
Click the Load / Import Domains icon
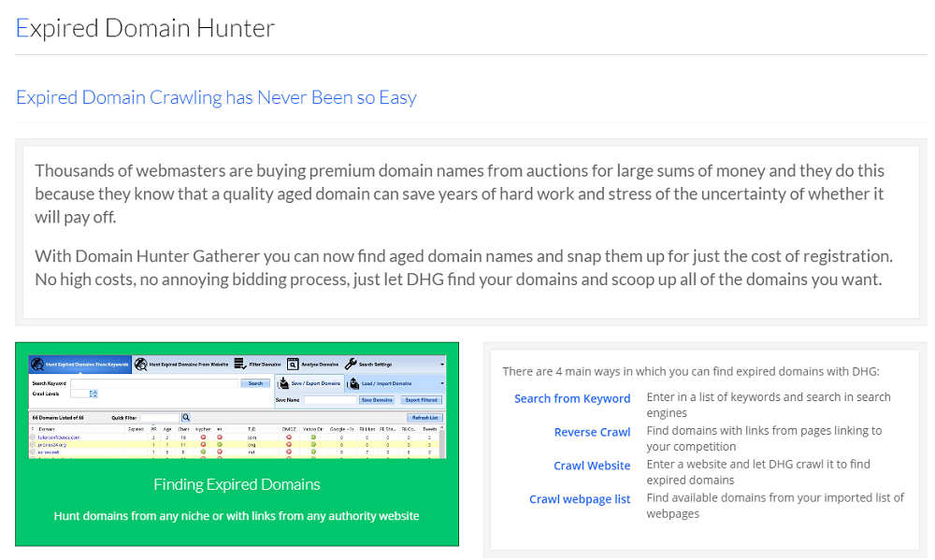[355, 382]
